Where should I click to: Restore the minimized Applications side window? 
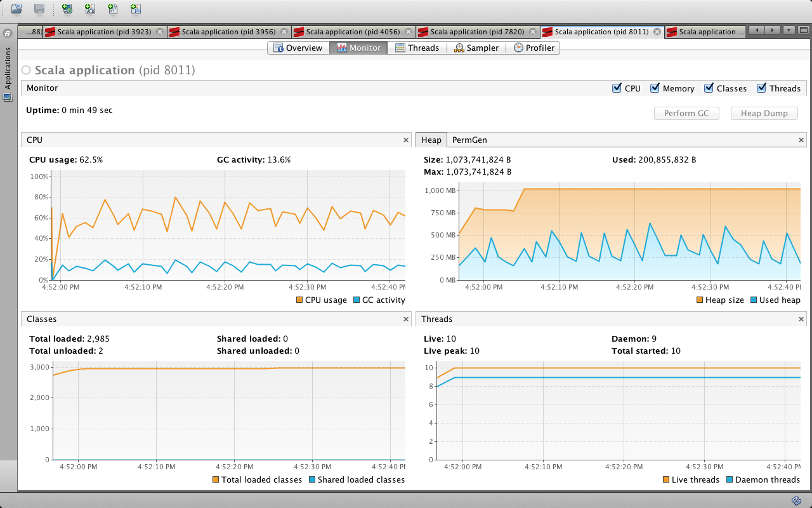pos(8,34)
